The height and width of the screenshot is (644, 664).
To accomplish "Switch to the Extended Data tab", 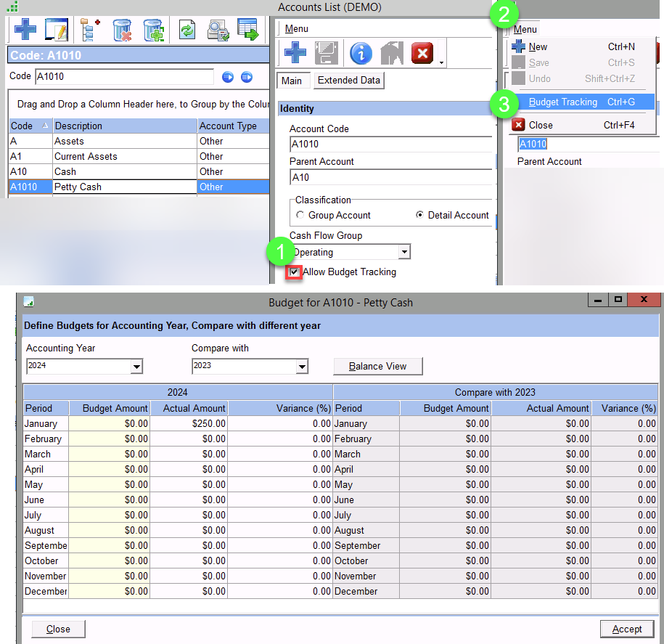I will click(348, 81).
